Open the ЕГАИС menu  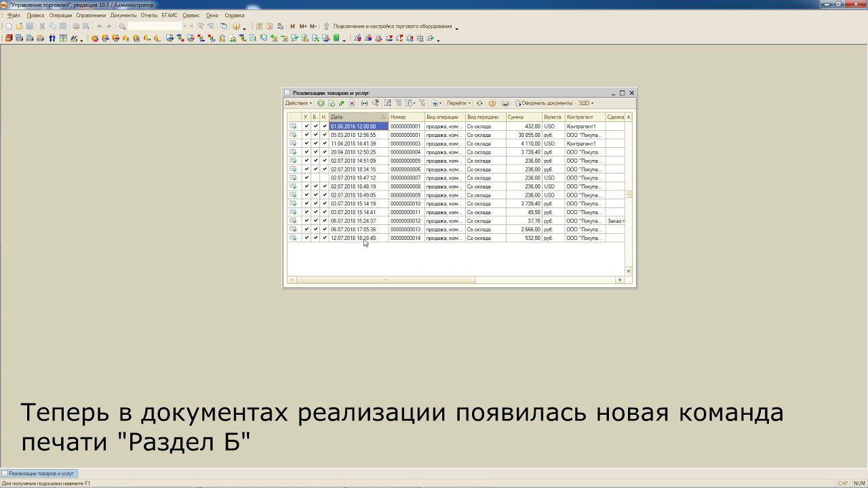pos(170,15)
